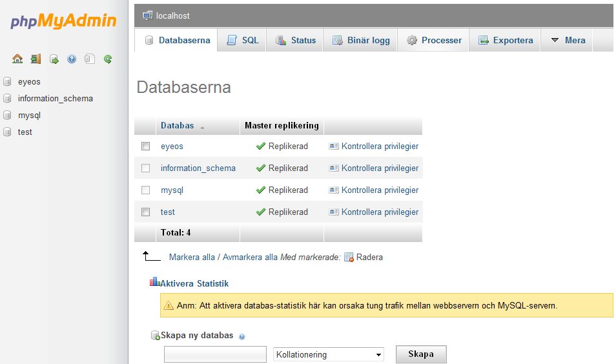Image resolution: width=616 pixels, height=364 pixels.
Task: Open the Exportera tab
Action: click(506, 40)
